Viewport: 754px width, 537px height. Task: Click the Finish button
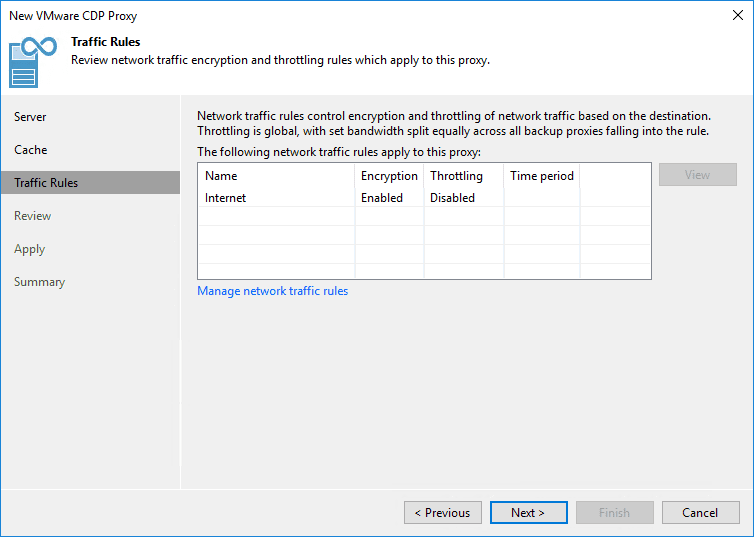(x=614, y=513)
